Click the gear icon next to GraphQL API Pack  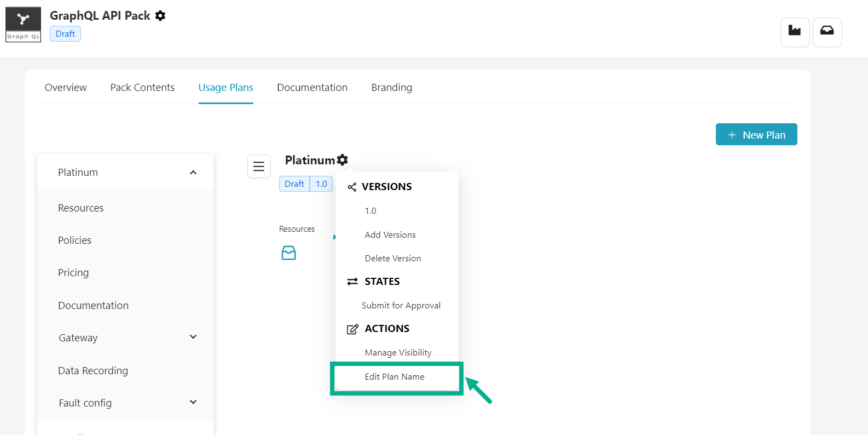(160, 16)
